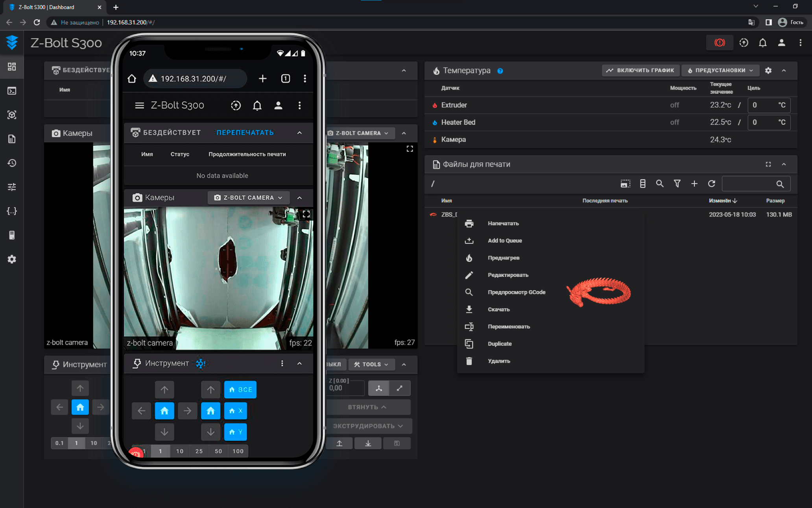The height and width of the screenshot is (508, 812).
Task: Click the ВКЛЮЧИТЬ ГРАФИК button
Action: 641,70
